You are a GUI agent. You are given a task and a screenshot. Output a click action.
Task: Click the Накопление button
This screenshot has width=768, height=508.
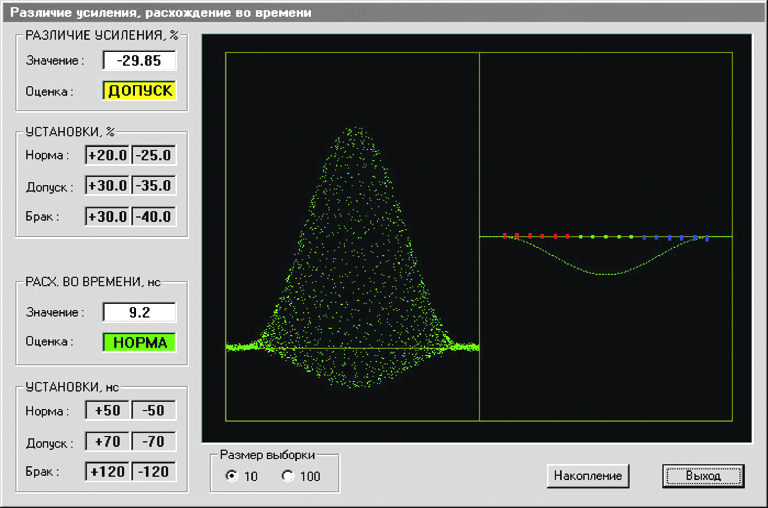pos(588,476)
